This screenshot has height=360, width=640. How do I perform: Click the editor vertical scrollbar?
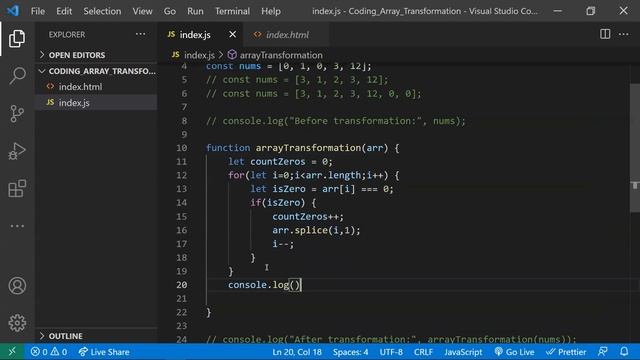(x=635, y=148)
